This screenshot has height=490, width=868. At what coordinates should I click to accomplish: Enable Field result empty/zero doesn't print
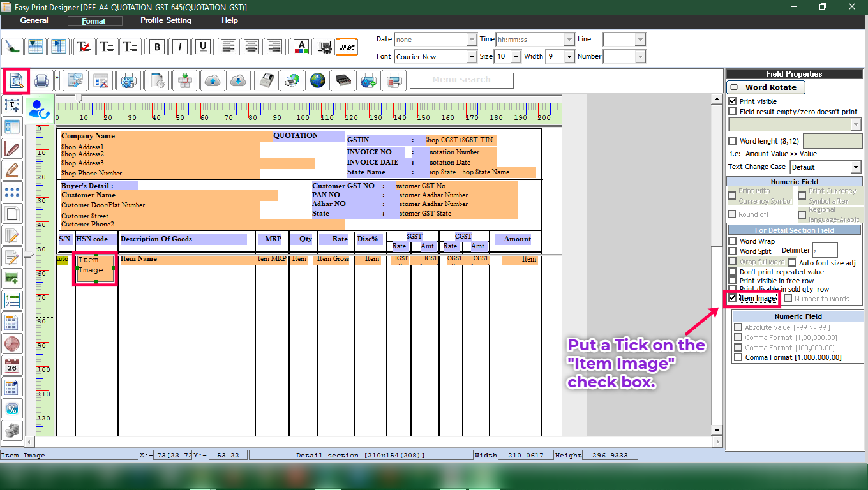733,112
